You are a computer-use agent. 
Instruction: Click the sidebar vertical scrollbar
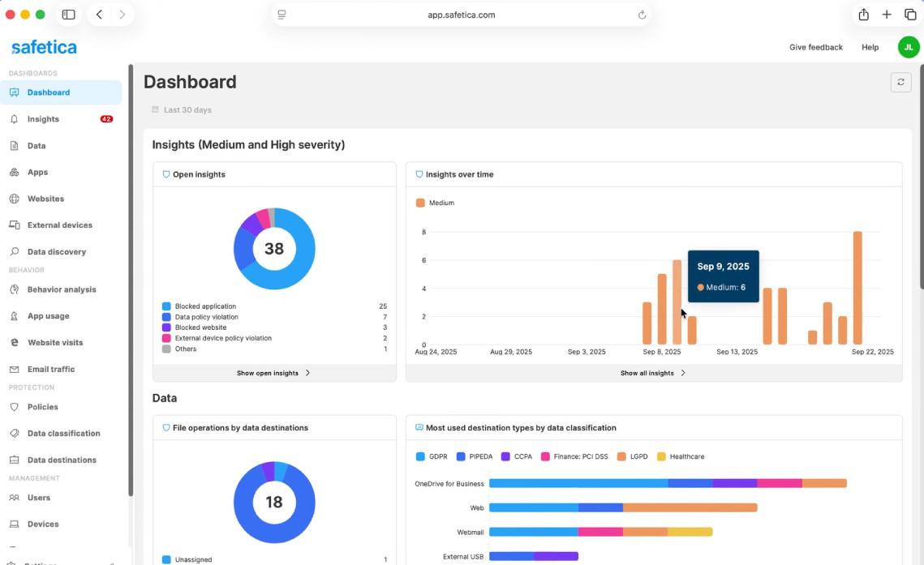tap(131, 280)
